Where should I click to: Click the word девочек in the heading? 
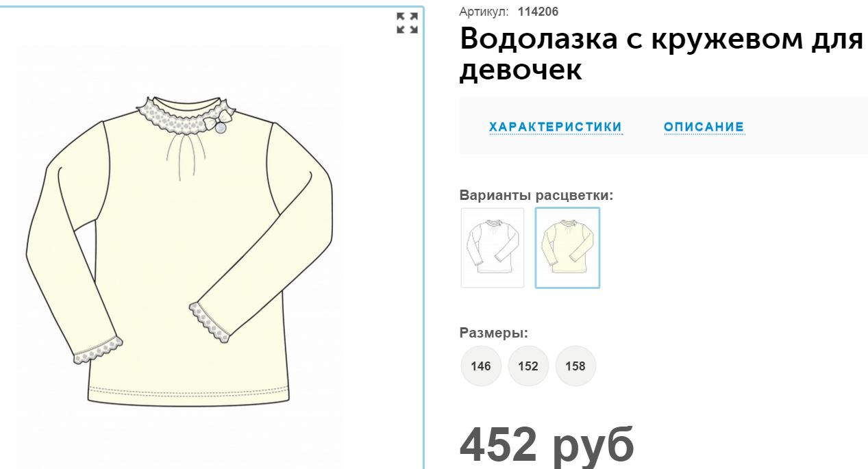pos(521,70)
